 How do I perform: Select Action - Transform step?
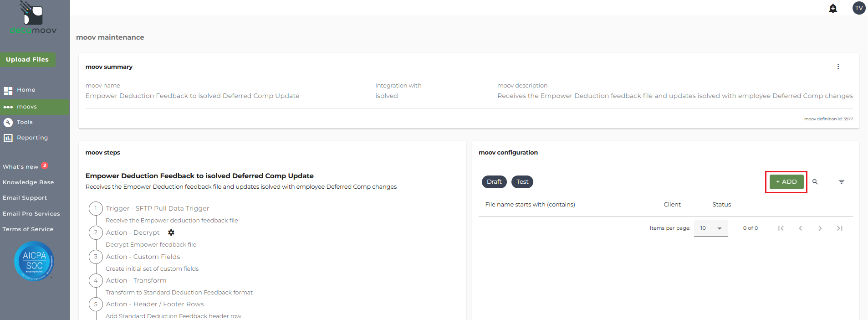pyautogui.click(x=136, y=280)
